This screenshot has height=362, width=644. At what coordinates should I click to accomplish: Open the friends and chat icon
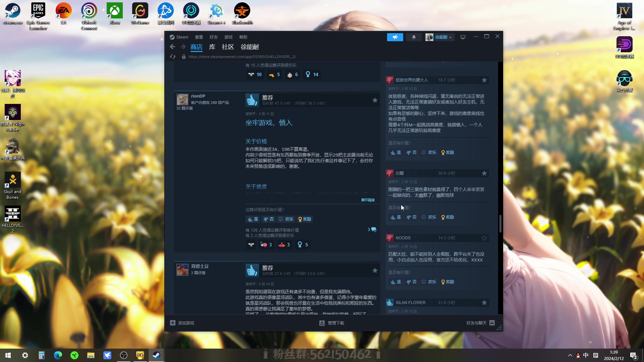tap(492, 323)
